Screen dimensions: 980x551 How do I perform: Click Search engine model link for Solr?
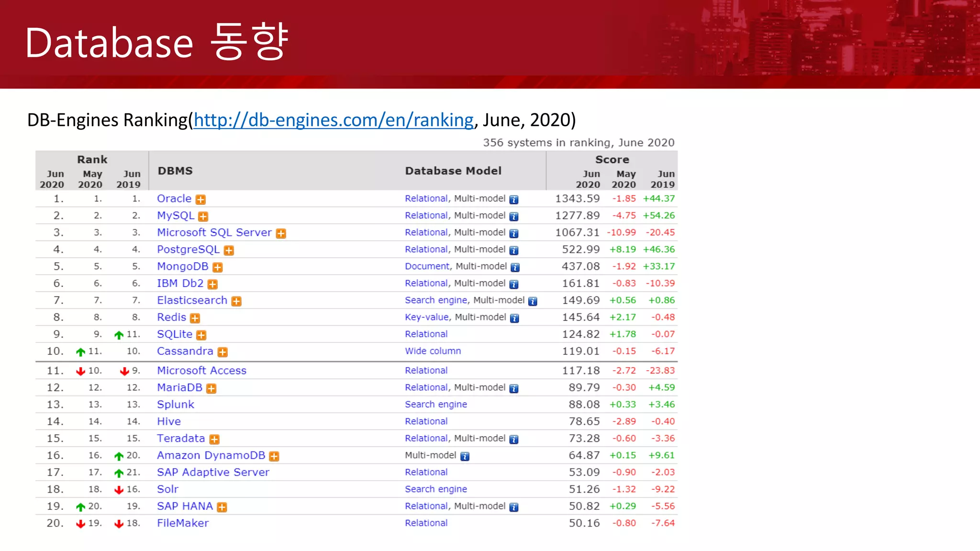click(436, 489)
